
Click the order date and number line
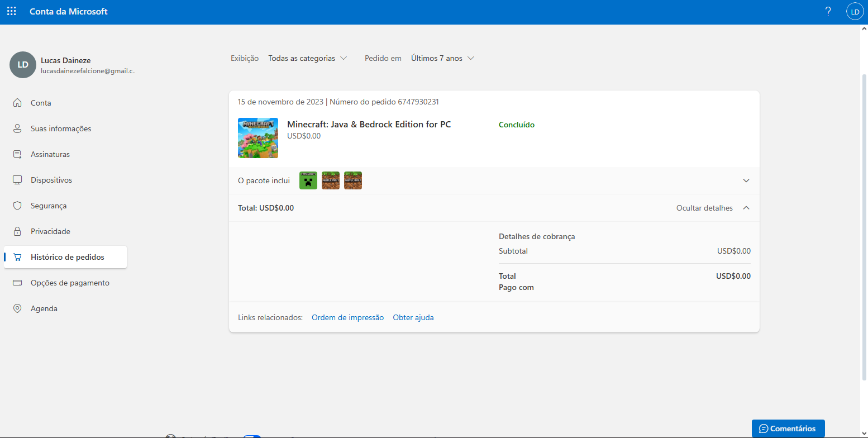coord(338,102)
